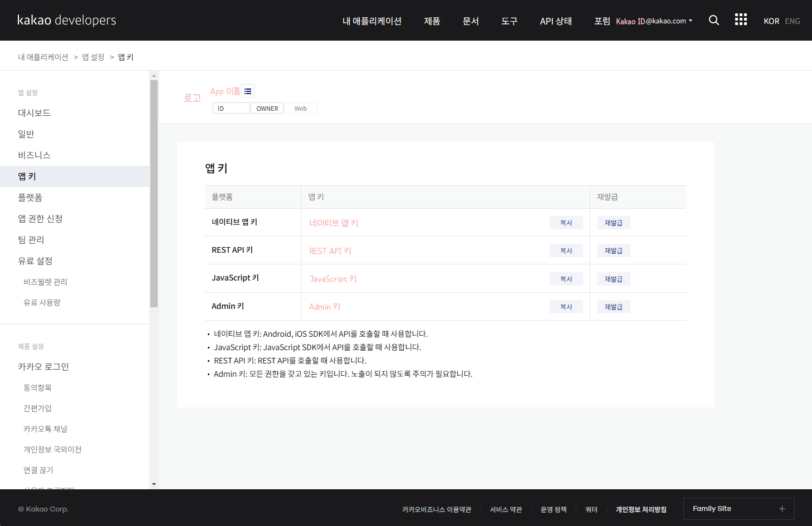Image resolution: width=812 pixels, height=526 pixels.
Task: Open 운영 정책 footer link
Action: 554,509
